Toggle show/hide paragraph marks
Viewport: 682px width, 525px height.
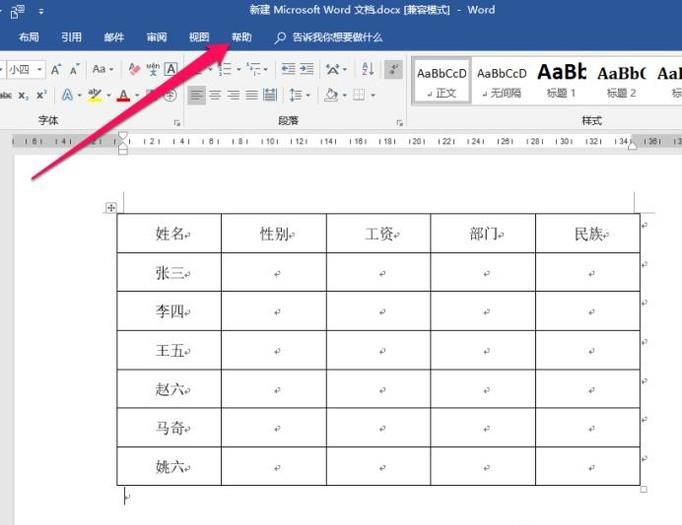(393, 70)
